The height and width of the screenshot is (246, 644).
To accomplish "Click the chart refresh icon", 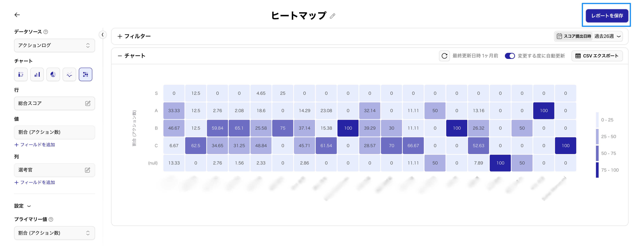I will 444,56.
